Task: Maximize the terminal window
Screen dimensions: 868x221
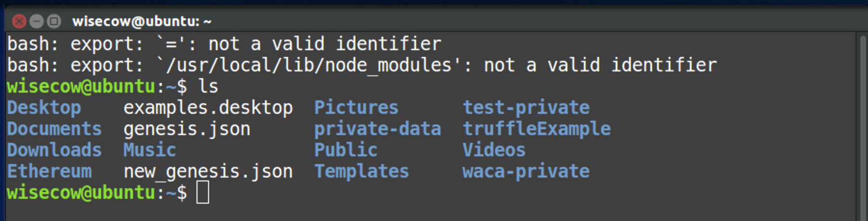Action: click(x=54, y=21)
